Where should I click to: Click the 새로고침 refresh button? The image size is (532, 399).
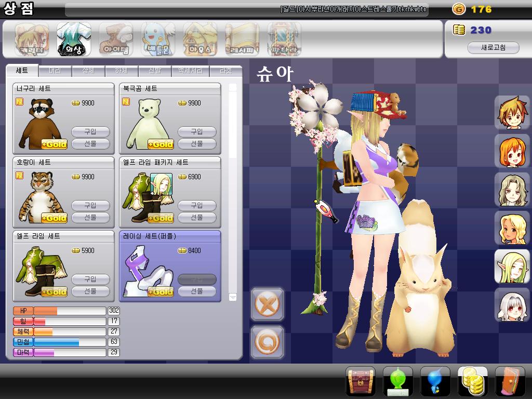pyautogui.click(x=493, y=47)
